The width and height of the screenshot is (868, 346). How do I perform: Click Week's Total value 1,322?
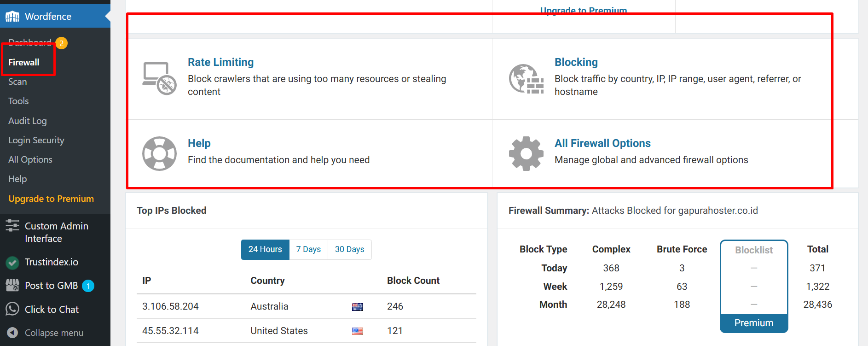tap(818, 287)
